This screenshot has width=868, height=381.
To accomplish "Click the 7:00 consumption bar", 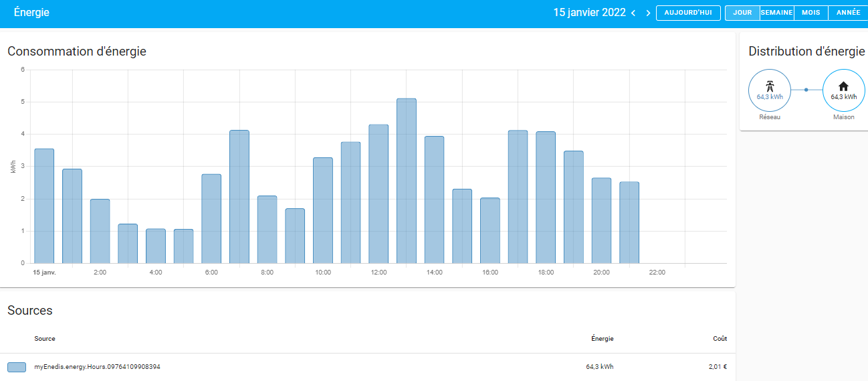I will click(239, 197).
